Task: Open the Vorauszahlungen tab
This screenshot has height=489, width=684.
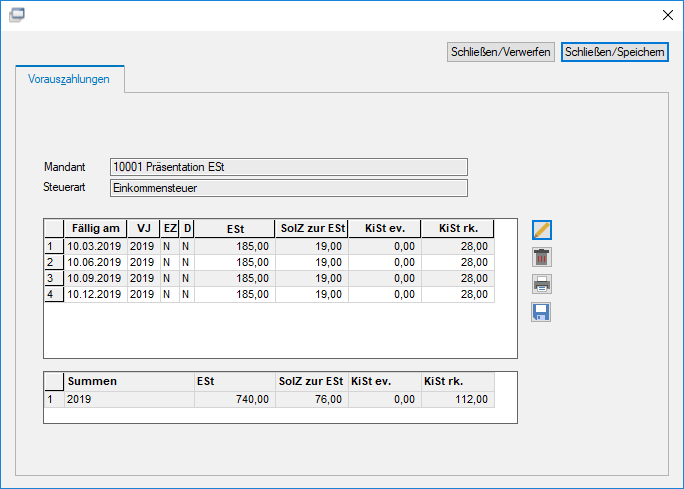Action: [69, 79]
